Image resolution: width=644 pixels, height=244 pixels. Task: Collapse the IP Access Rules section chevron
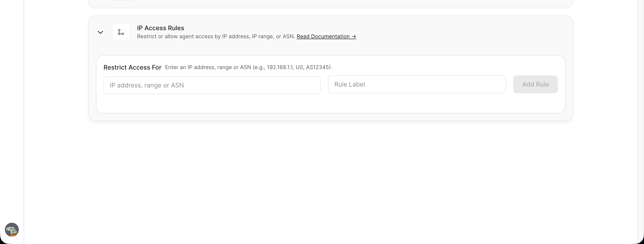100,32
